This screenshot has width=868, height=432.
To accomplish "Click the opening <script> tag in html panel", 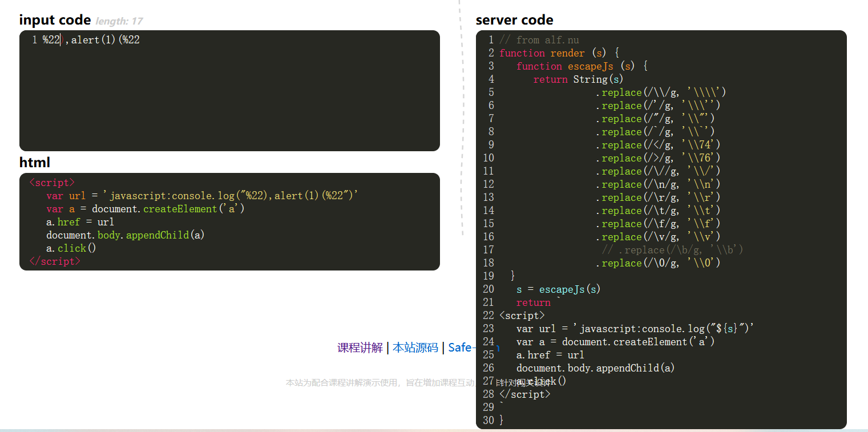I will (52, 183).
